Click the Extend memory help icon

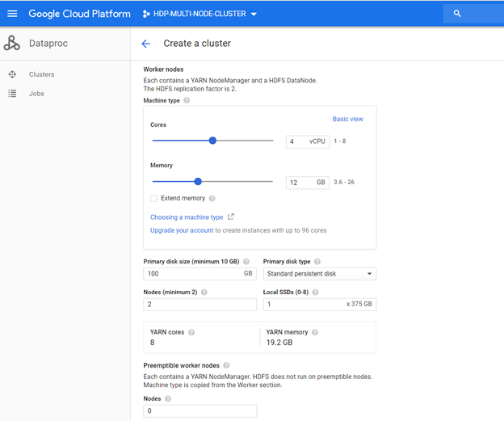pyautogui.click(x=212, y=199)
